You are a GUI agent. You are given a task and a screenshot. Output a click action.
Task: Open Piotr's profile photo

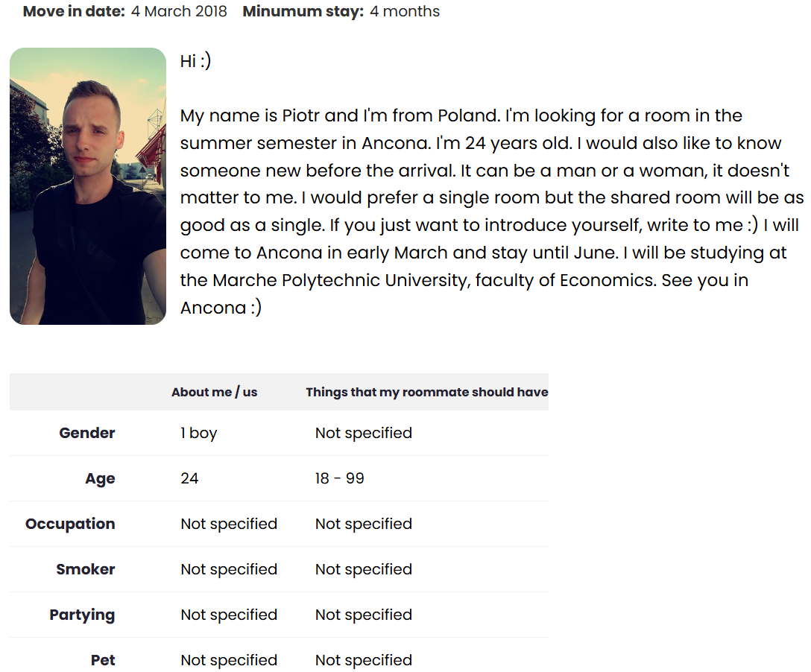click(88, 186)
